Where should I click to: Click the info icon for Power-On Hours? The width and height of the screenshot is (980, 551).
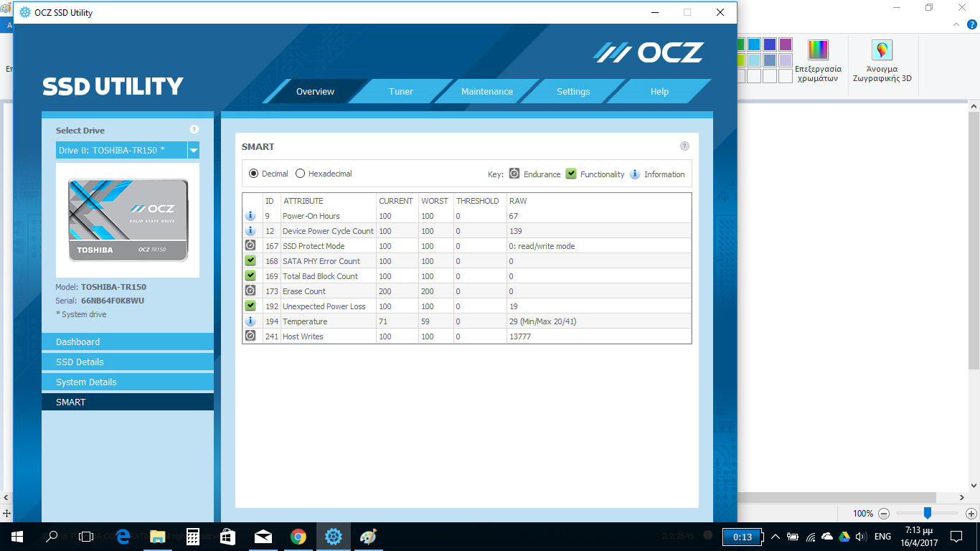pos(250,216)
